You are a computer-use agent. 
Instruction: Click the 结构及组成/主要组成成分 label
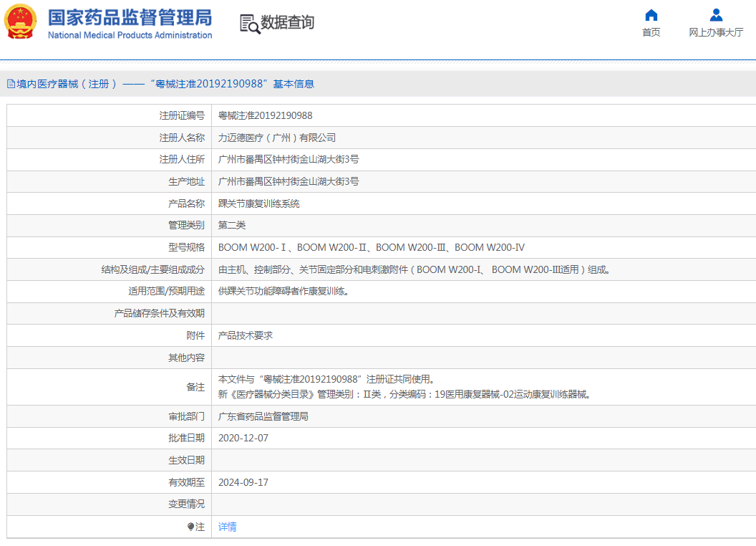[152, 270]
